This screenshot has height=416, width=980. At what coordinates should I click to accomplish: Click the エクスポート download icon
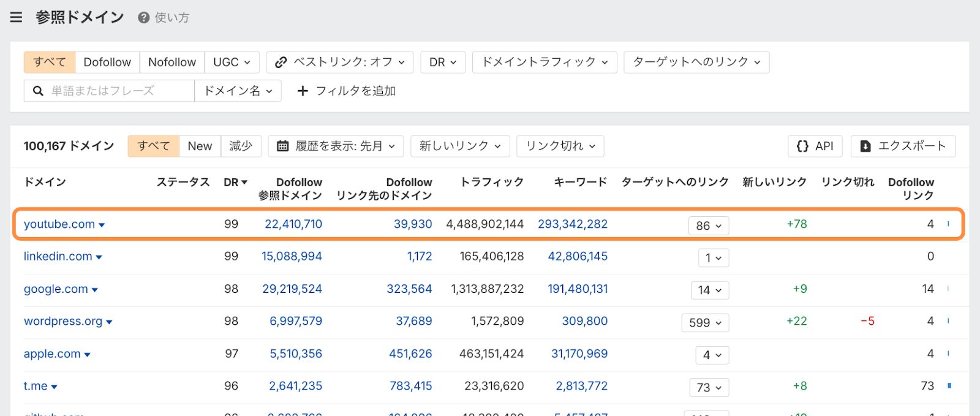tap(865, 146)
